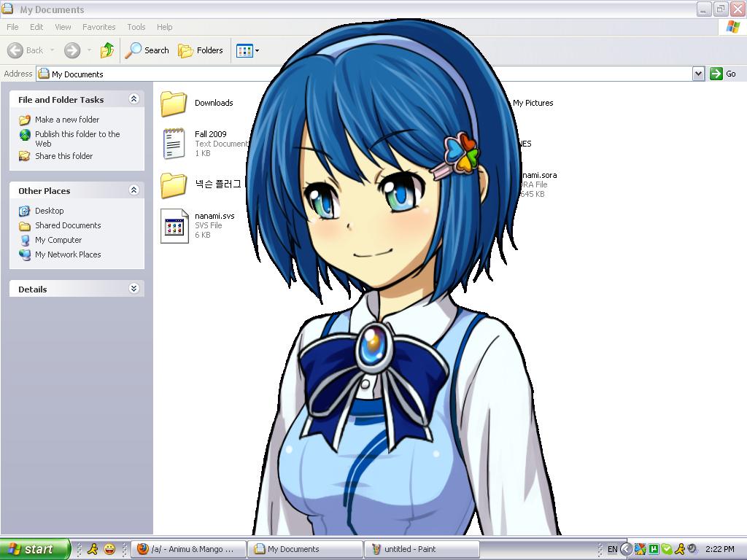
Task: Open the Views layout dropdown
Action: pos(248,50)
